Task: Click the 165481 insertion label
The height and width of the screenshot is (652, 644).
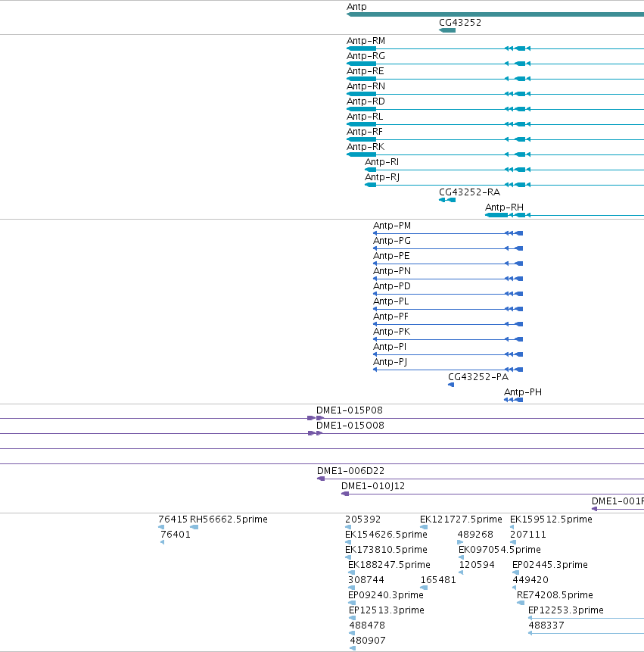Action: click(438, 579)
